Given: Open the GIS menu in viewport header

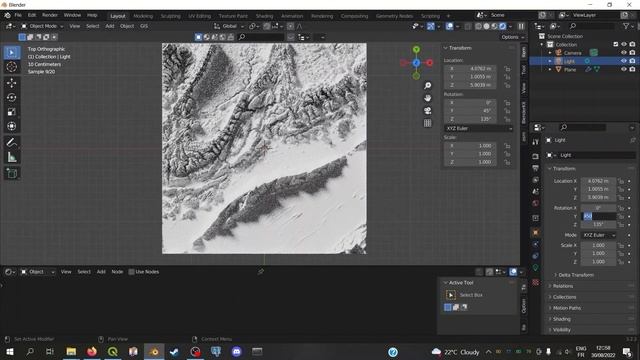Looking at the screenshot, I should [144, 26].
